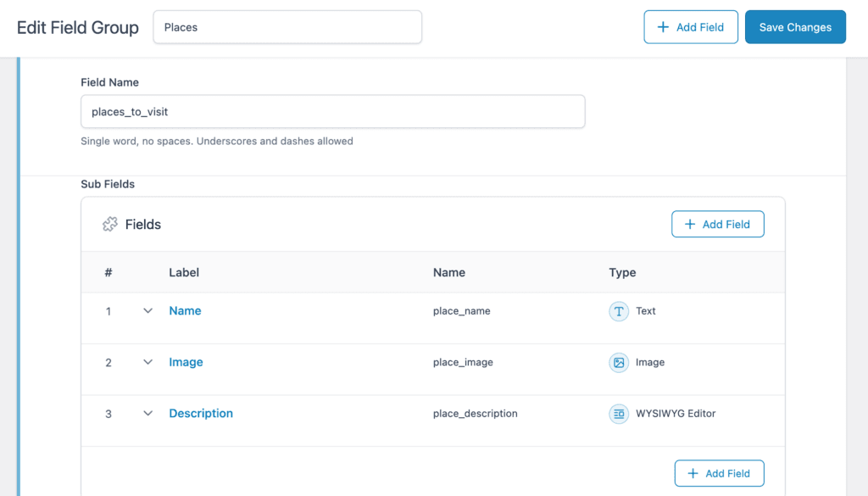Click Add Field below the sub fields table
Viewport: 868px width, 496px height.
coord(719,473)
